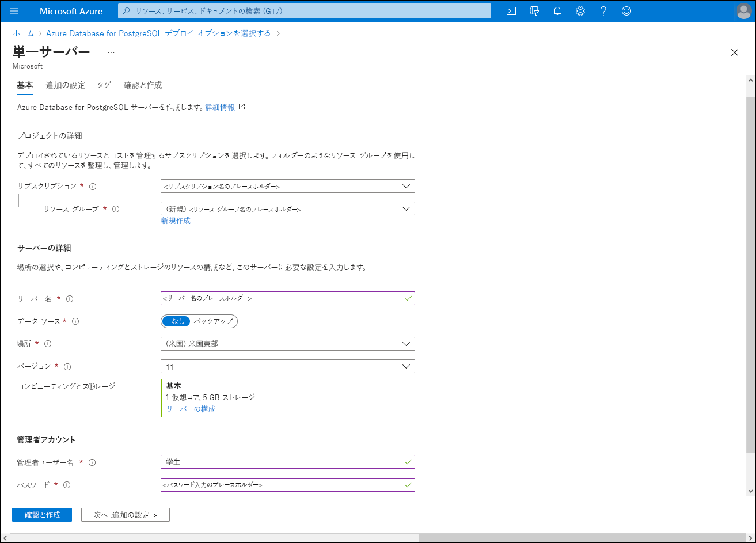Click the 確認と作成 button at the bottom
The image size is (756, 543).
[x=42, y=515]
